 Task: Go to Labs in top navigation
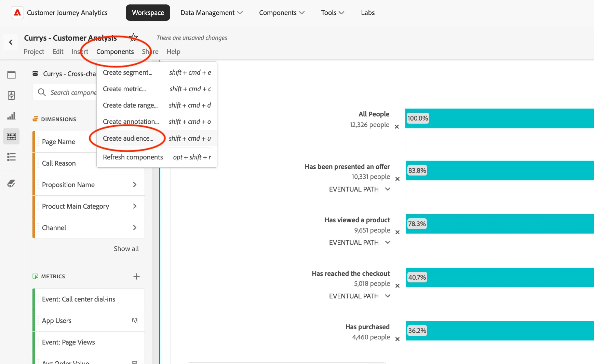click(368, 13)
